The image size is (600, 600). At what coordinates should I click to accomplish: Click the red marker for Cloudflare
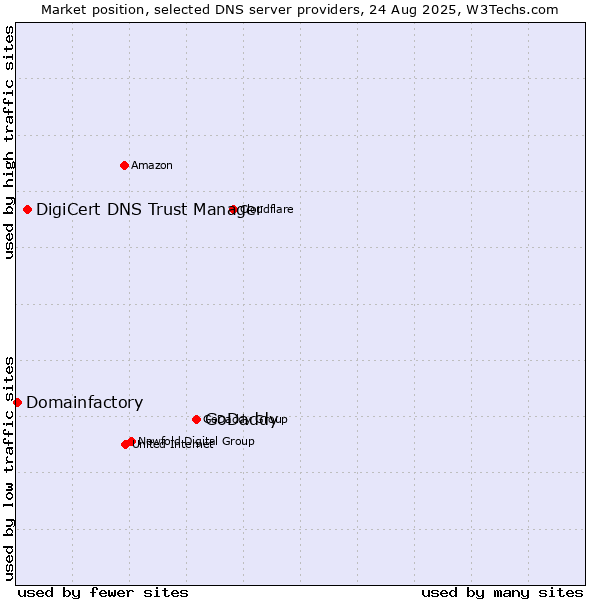233,209
